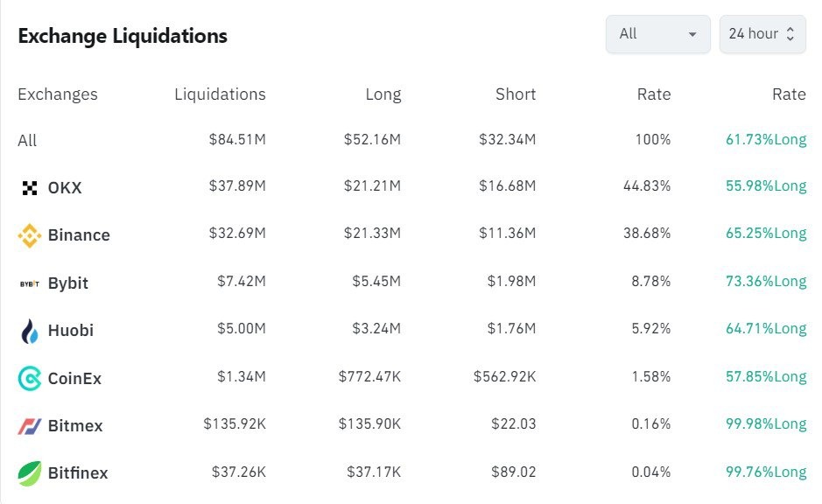The height and width of the screenshot is (504, 822).
Task: Open the Huobi exchange name link
Action: (71, 331)
